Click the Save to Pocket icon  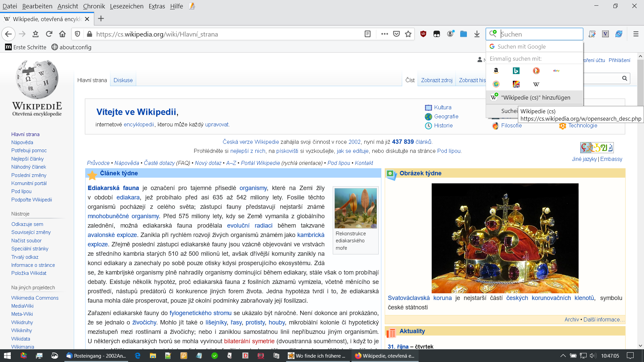tap(396, 34)
